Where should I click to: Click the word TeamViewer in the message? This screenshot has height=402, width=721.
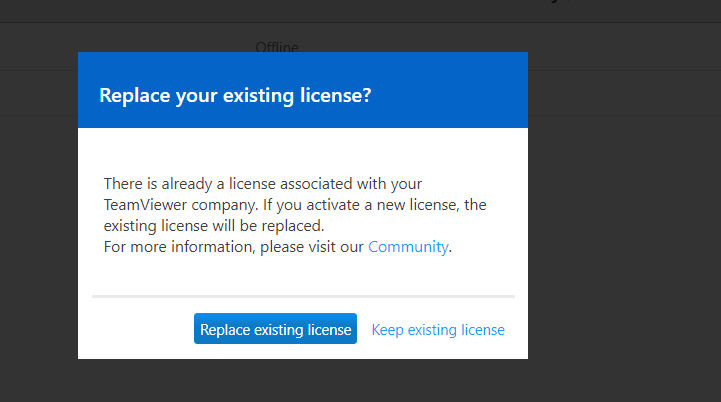click(x=145, y=205)
